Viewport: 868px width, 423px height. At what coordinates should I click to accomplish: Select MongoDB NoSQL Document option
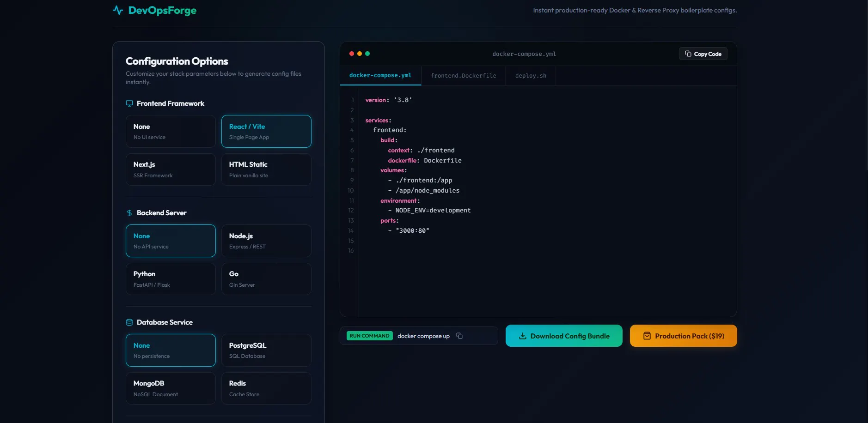(171, 388)
